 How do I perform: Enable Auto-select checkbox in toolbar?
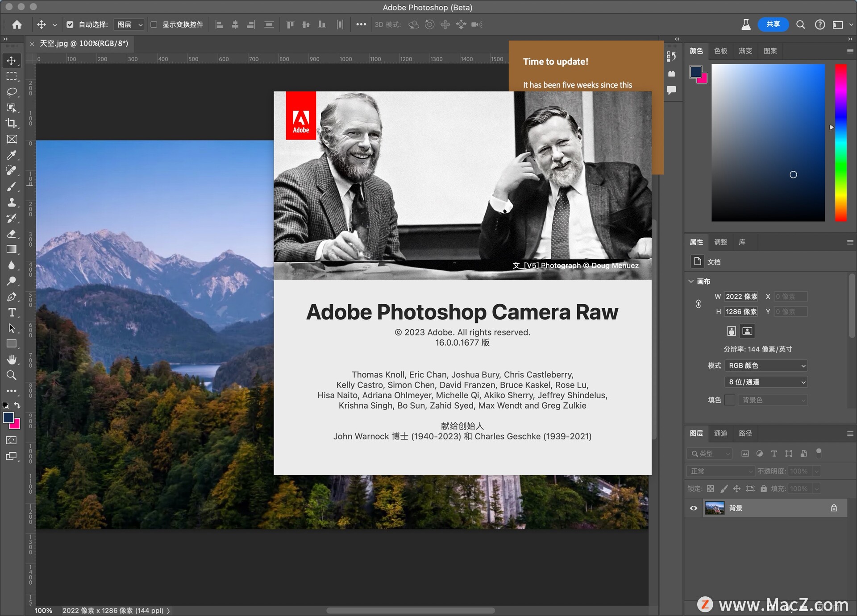tap(70, 25)
